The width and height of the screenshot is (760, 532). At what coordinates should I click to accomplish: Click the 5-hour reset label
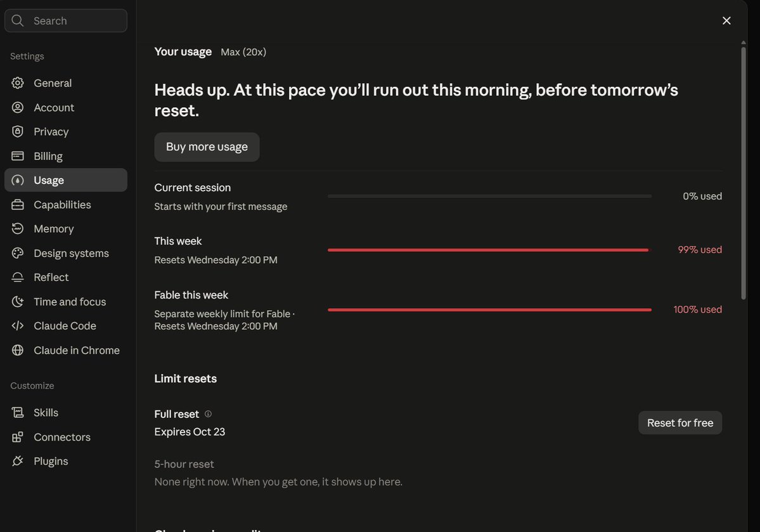point(184,464)
